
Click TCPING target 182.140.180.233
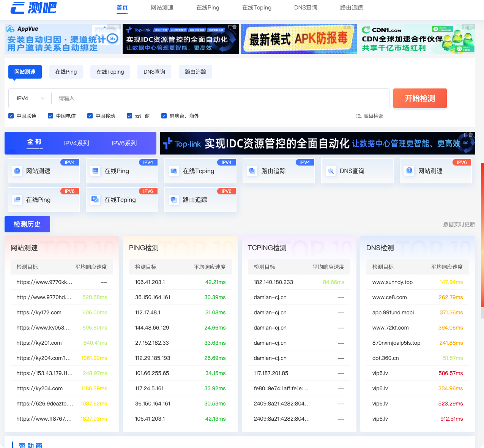[273, 282]
